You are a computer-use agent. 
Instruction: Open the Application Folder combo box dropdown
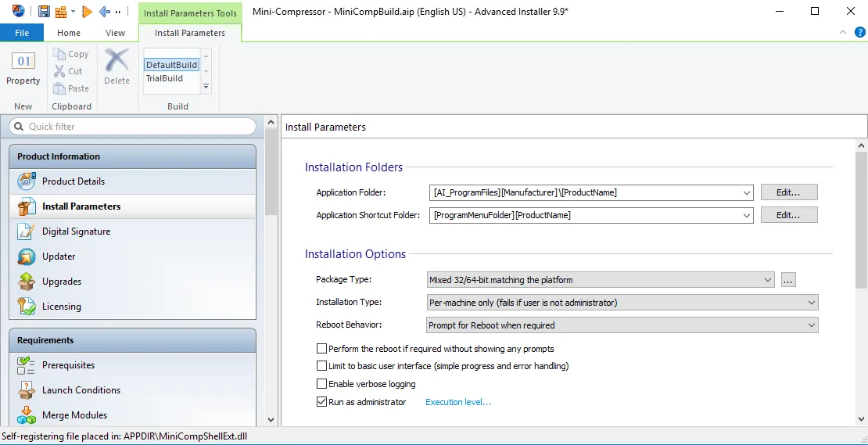tap(747, 192)
